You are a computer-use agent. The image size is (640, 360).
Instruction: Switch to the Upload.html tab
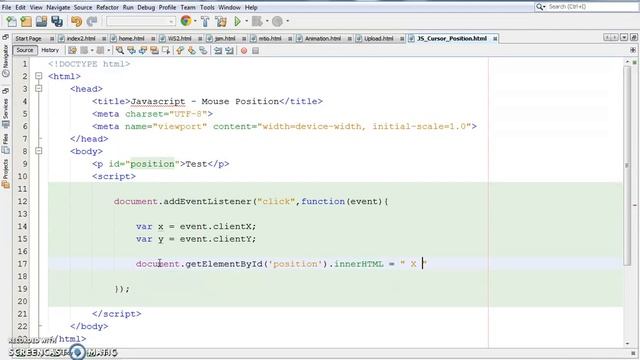[x=378, y=38]
